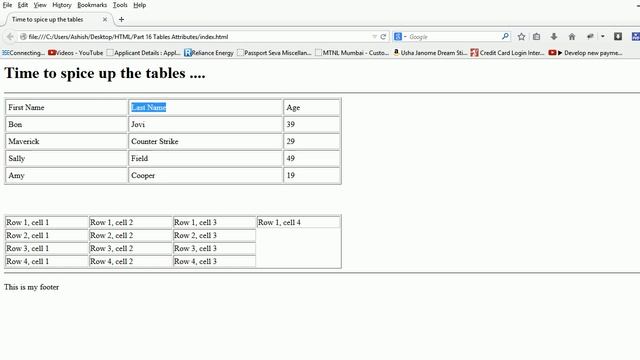Click the 'Bon' table cell
This screenshot has width=640, height=360.
tap(67, 124)
